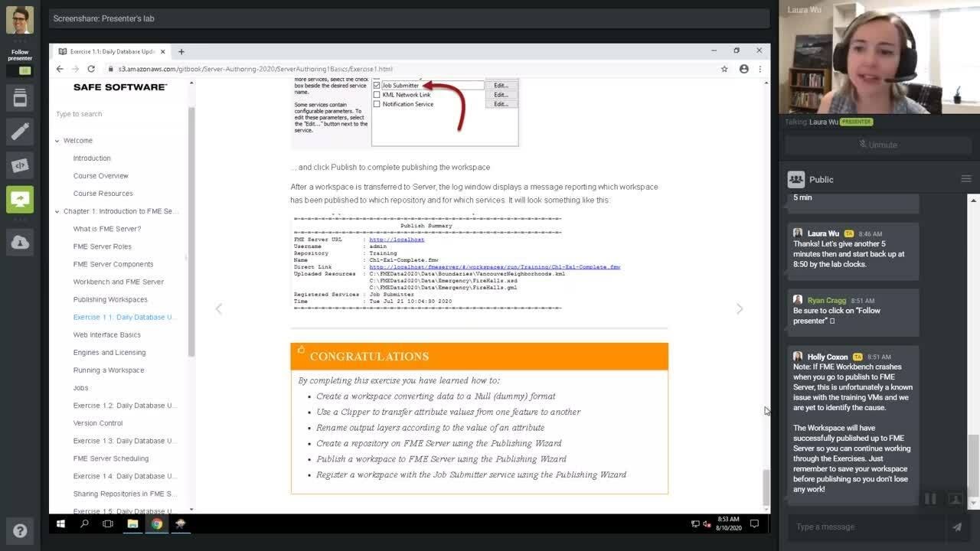Open the chat panel hamburger menu
This screenshot has height=551, width=980.
966,179
